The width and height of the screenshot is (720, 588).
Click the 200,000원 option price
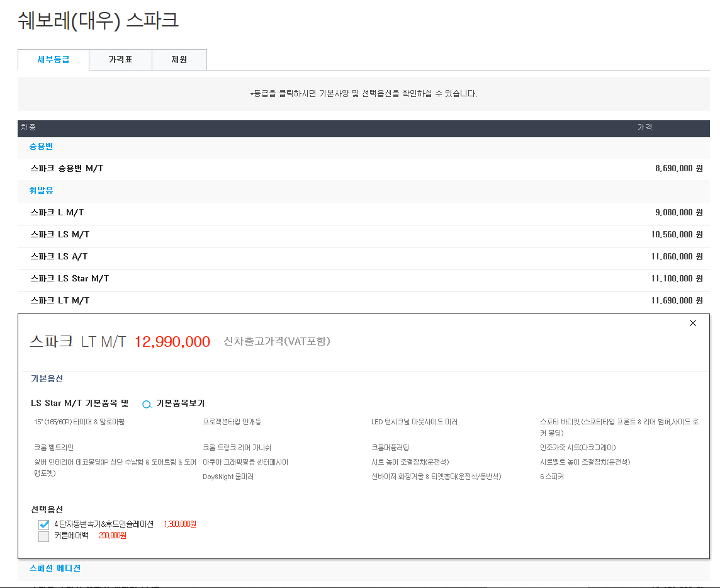[x=113, y=536]
